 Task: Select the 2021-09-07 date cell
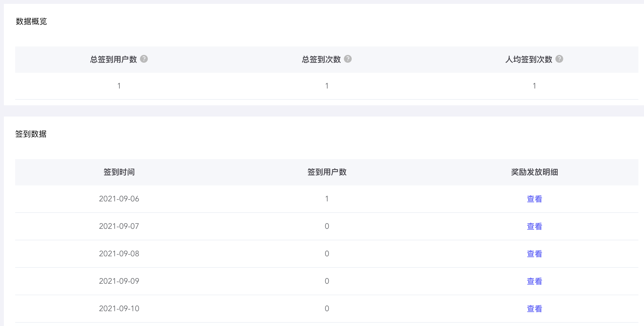[x=119, y=226]
